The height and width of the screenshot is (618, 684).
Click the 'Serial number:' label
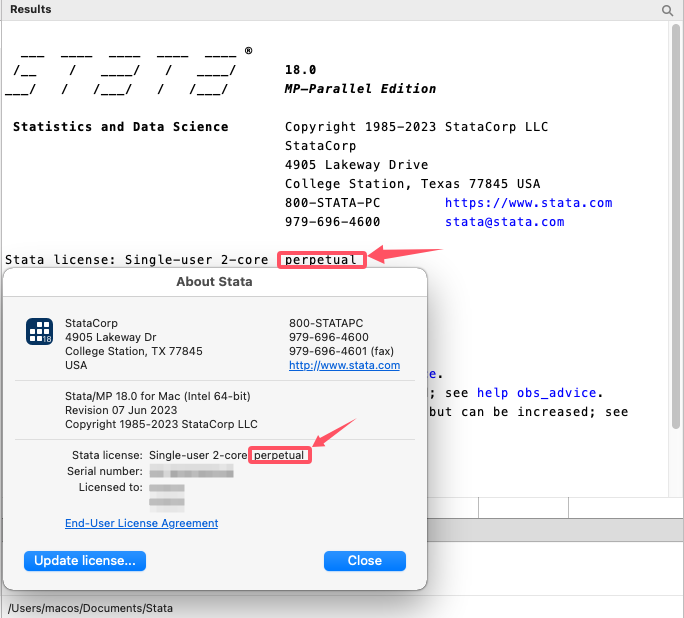pyautogui.click(x=105, y=471)
